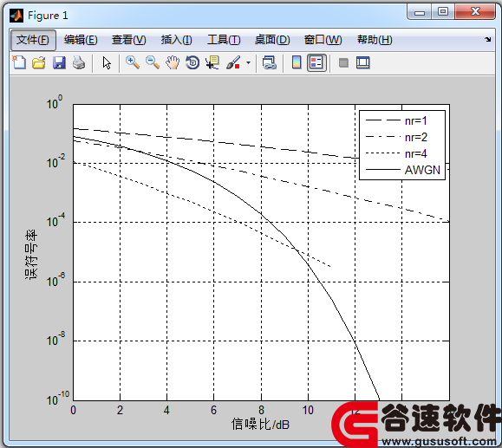This screenshot has width=502, height=448.
Task: Maximize the Figure 1 window
Action: [443, 12]
